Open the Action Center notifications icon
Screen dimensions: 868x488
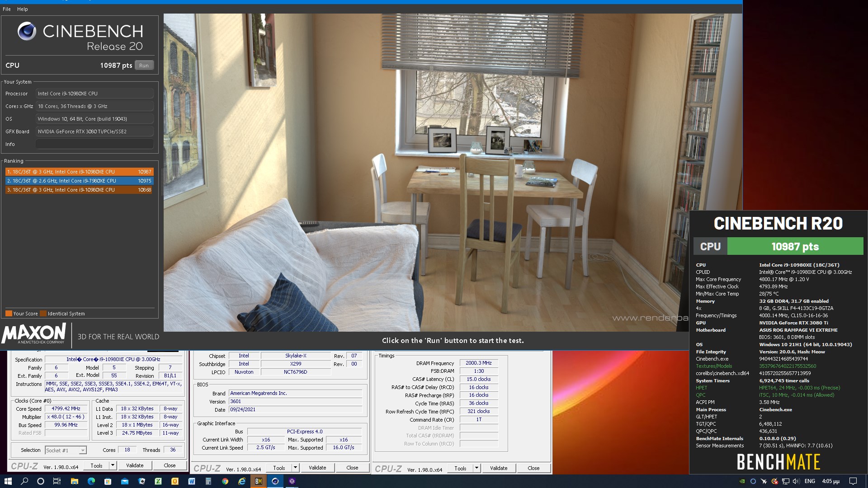[853, 481]
